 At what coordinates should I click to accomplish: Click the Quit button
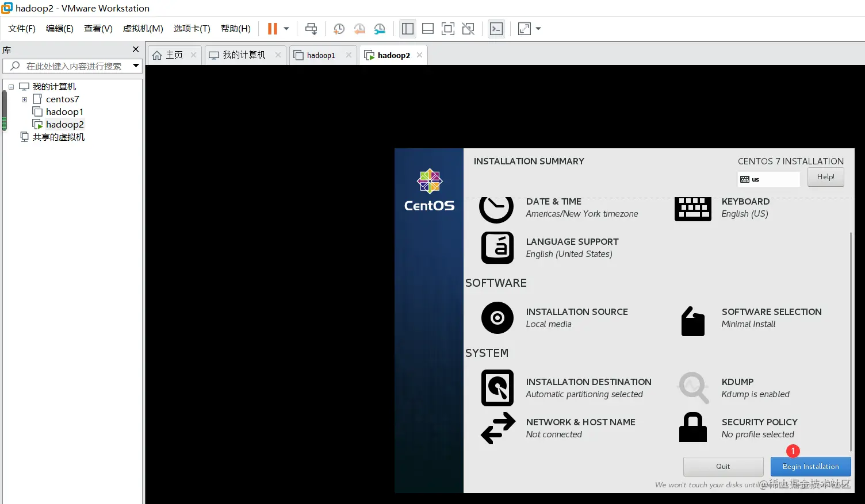[x=723, y=467]
